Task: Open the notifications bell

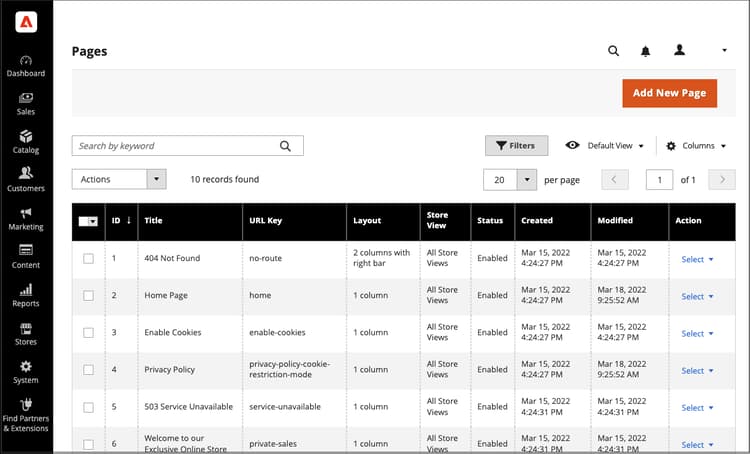Action: pyautogui.click(x=645, y=51)
